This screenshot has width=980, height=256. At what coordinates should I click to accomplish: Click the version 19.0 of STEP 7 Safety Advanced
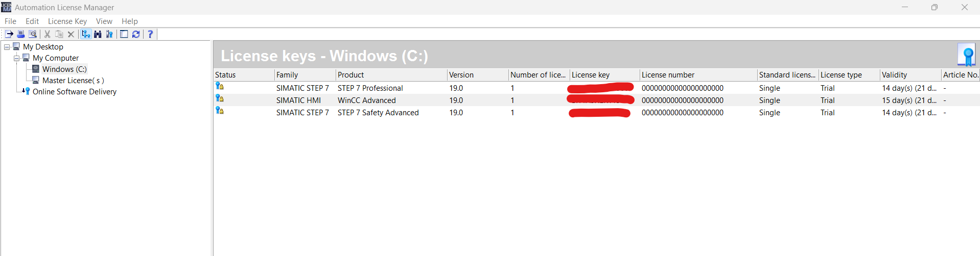pos(456,113)
